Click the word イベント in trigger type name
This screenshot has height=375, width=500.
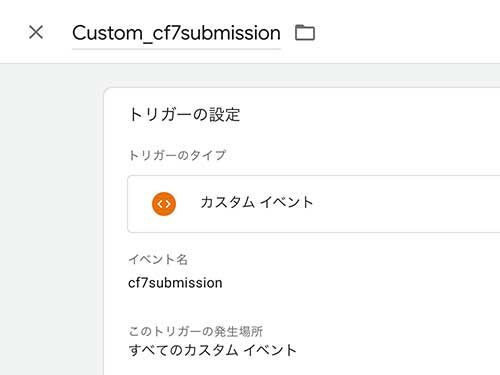286,202
